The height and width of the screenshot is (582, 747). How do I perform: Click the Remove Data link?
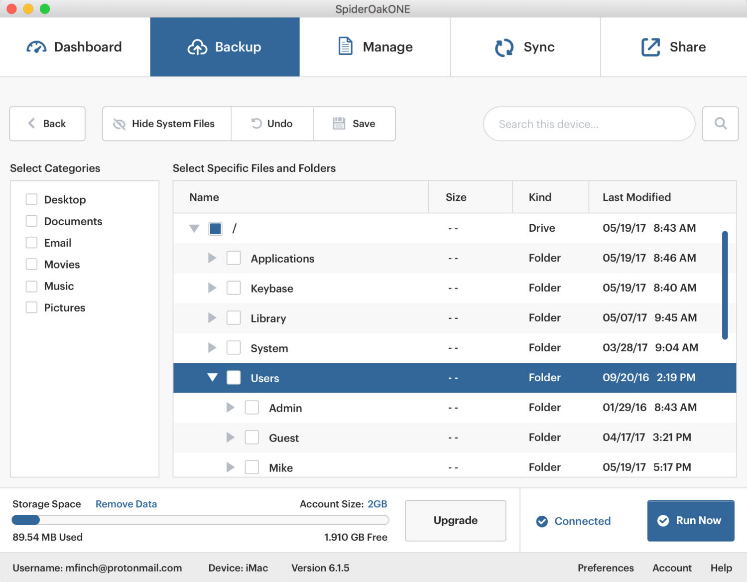coord(126,504)
